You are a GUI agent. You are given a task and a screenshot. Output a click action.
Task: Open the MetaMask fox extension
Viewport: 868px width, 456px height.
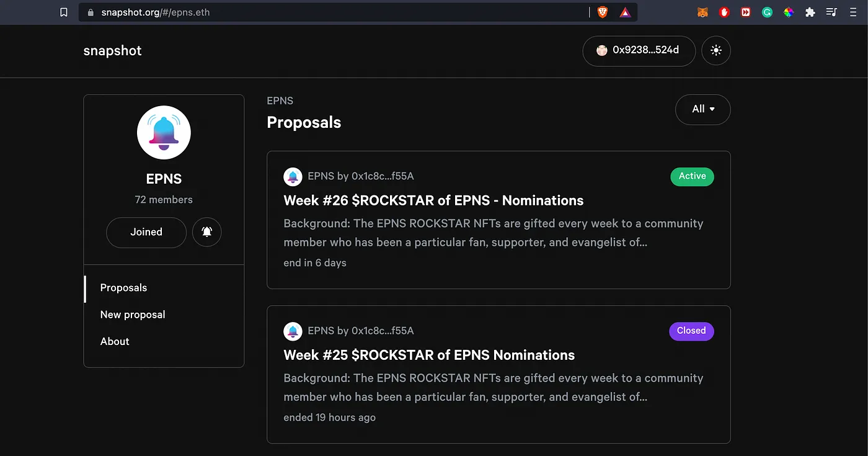702,12
